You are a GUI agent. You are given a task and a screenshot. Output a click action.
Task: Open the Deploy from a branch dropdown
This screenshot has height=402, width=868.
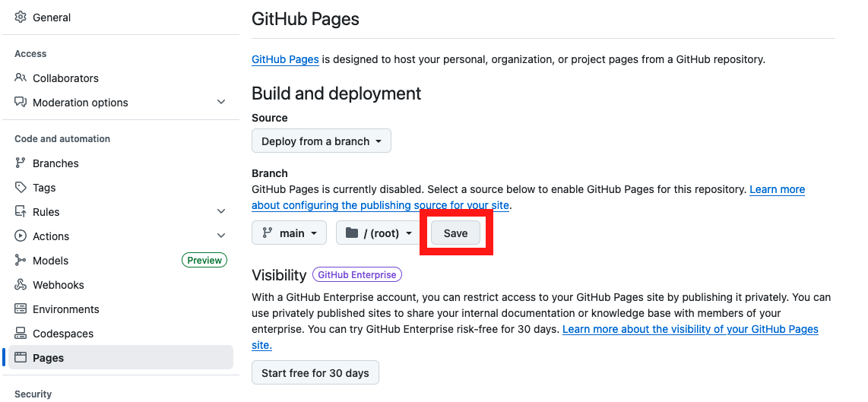point(321,141)
